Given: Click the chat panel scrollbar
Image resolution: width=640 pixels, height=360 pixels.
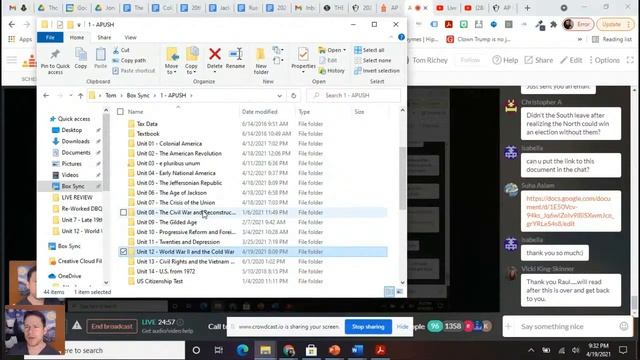Looking at the screenshot, I should (634, 304).
